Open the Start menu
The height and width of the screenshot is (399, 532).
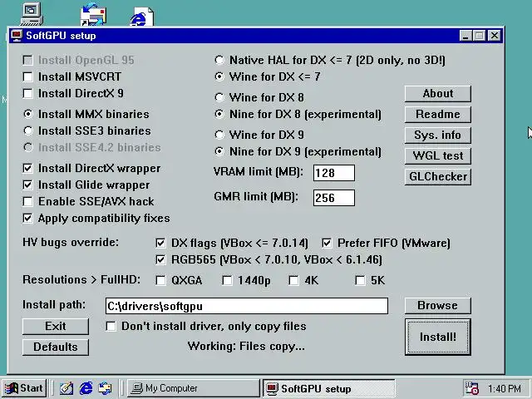coord(24,388)
